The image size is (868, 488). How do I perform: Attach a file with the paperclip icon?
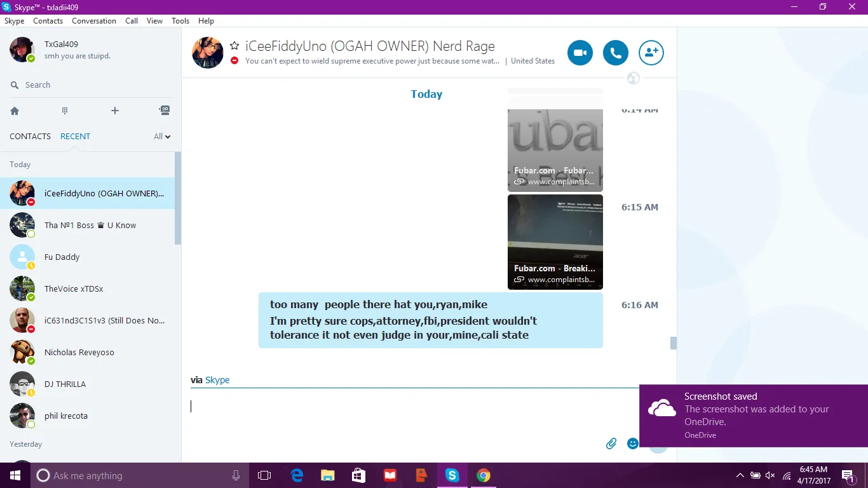pos(611,444)
